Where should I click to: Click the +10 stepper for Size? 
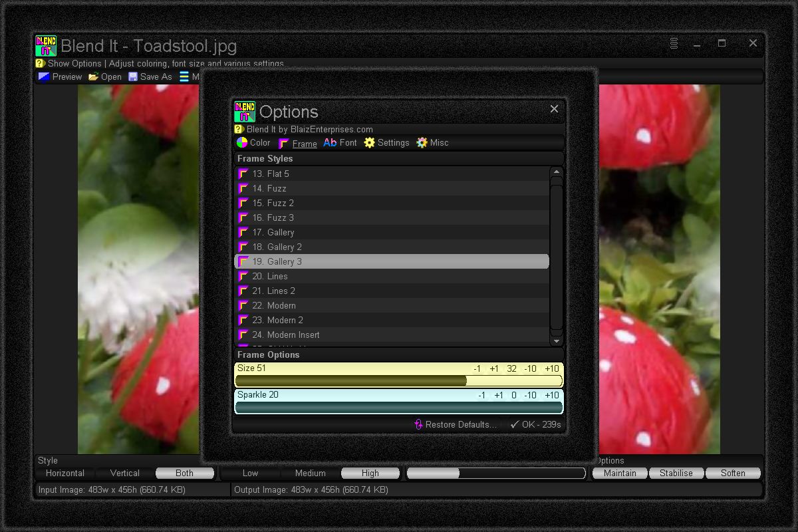[551, 368]
